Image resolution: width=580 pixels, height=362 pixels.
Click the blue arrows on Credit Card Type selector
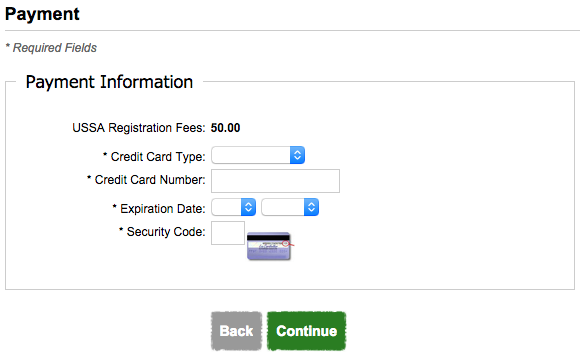pos(297,155)
